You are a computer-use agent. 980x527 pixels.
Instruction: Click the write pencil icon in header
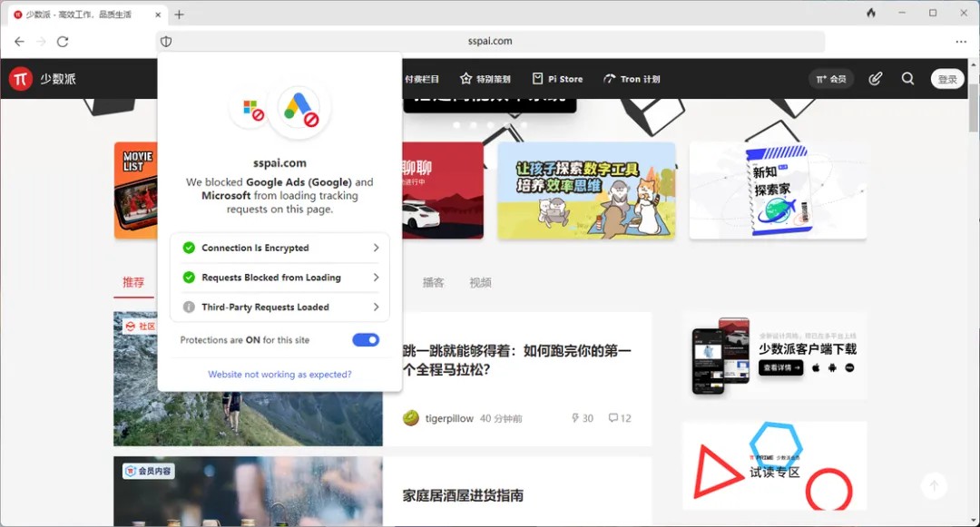[x=875, y=79]
